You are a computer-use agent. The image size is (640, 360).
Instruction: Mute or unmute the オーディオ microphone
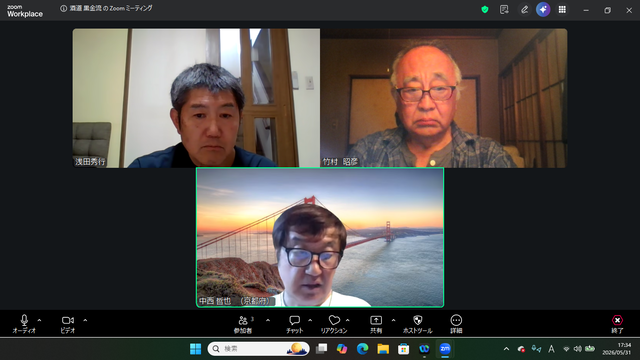point(24,324)
